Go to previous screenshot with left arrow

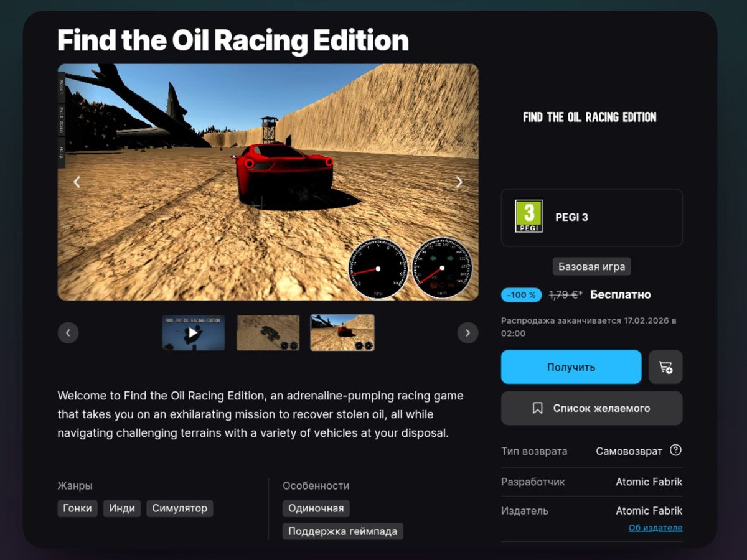click(77, 182)
